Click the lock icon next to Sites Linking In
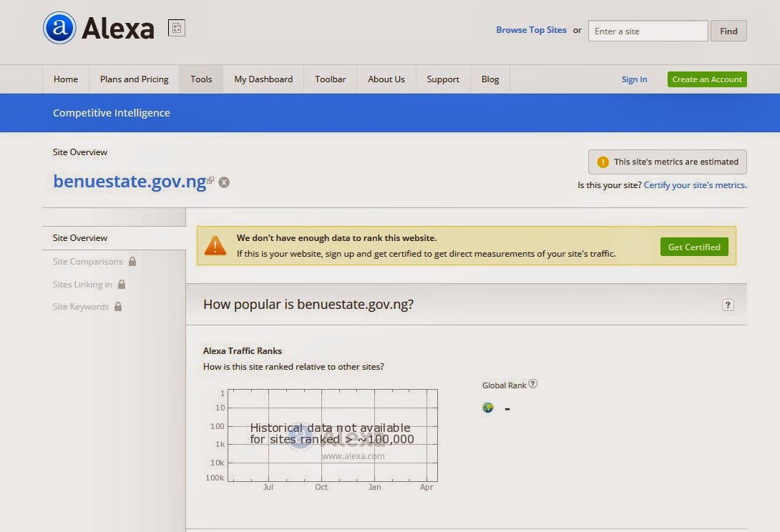The height and width of the screenshot is (532, 780). pyautogui.click(x=122, y=284)
